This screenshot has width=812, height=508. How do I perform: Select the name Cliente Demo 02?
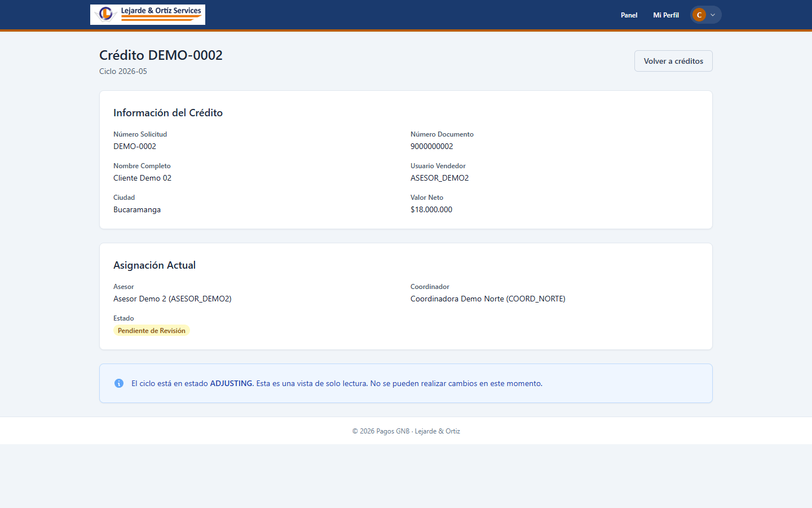[x=142, y=178]
